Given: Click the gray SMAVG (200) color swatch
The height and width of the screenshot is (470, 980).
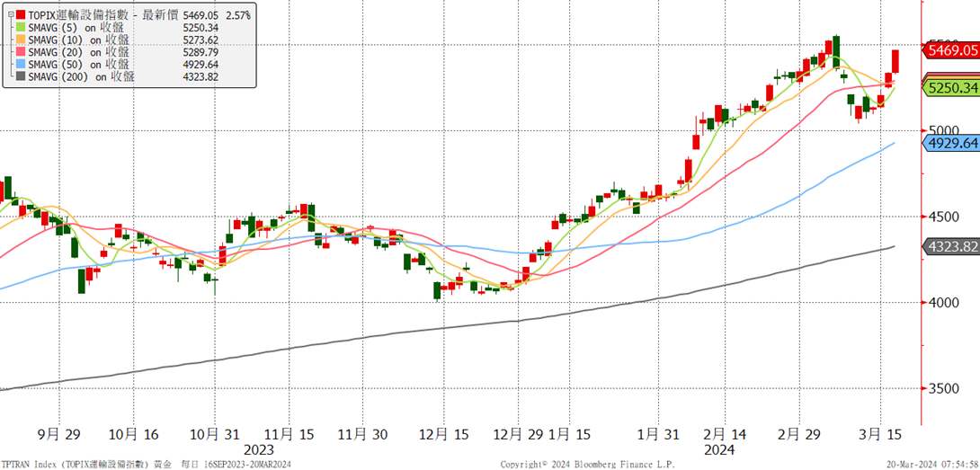Looking at the screenshot, I should coord(22,77).
